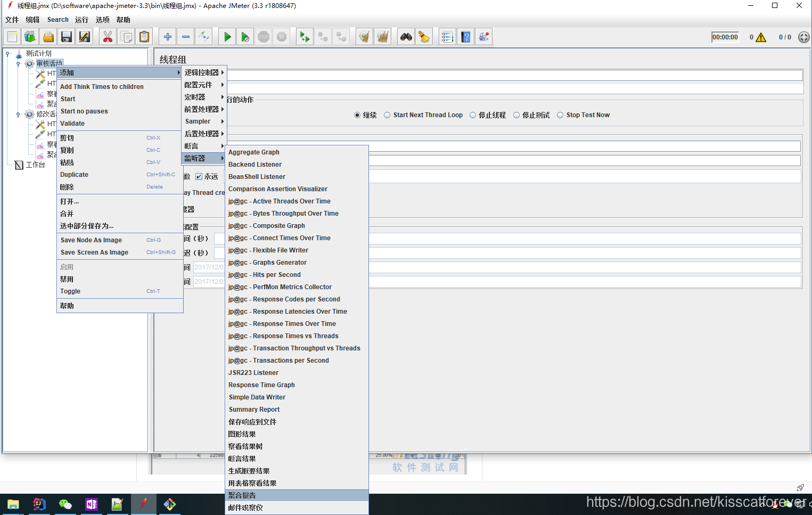The image size is (812, 515).
Task: Click the Collapse All minus icon
Action: (185, 37)
